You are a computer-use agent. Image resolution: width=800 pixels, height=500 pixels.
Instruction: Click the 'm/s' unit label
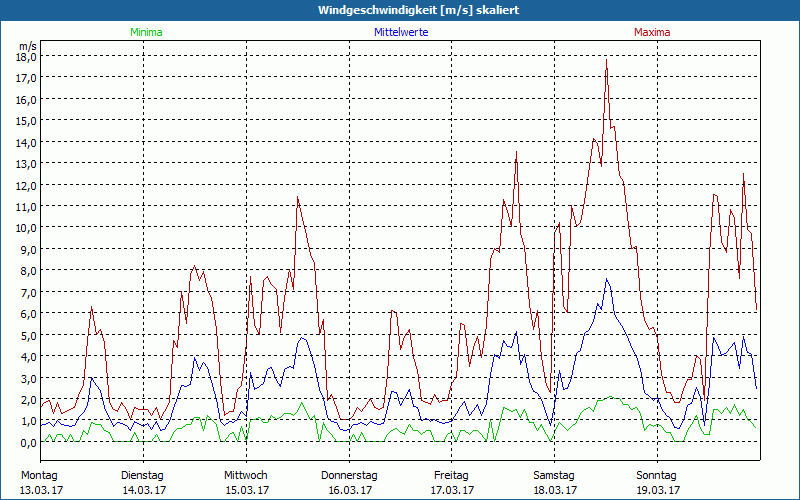(x=28, y=46)
